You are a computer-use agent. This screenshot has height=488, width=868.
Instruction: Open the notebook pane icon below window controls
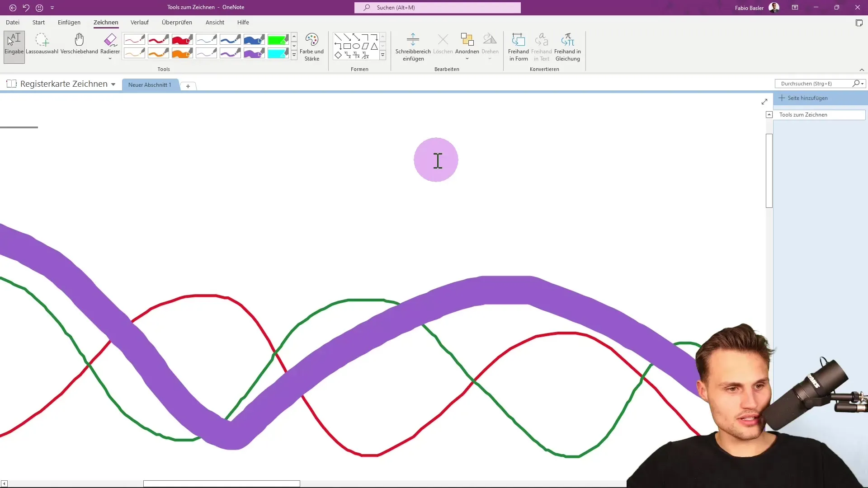859,23
